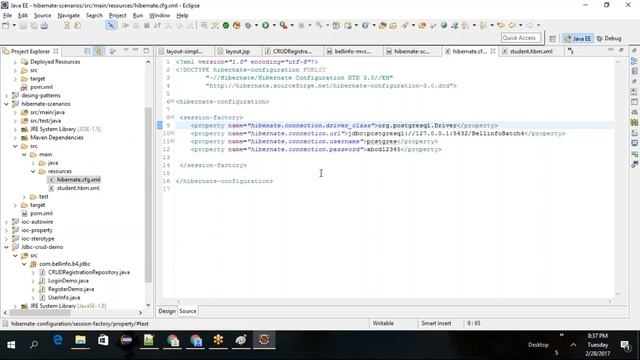The width and height of the screenshot is (640, 360).
Task: Click the Save toolbar icon
Action: 23,26
